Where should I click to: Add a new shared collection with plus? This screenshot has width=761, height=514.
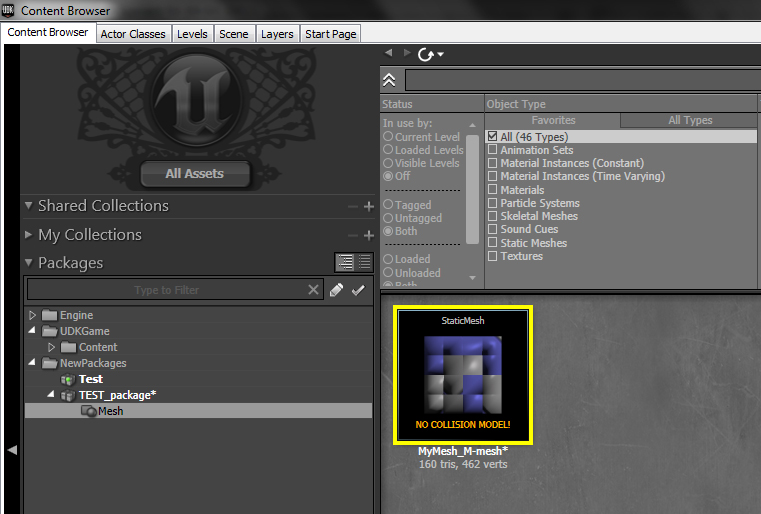click(x=368, y=206)
